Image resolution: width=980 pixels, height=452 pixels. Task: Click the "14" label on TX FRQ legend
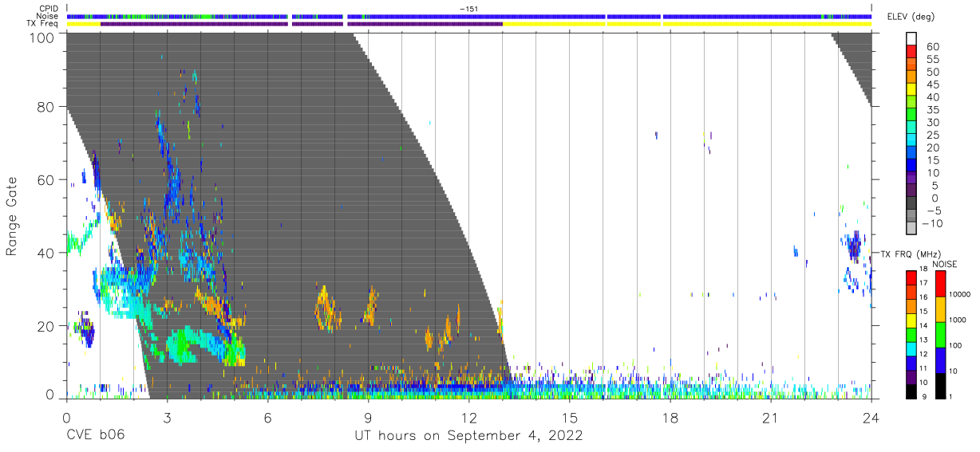click(923, 326)
